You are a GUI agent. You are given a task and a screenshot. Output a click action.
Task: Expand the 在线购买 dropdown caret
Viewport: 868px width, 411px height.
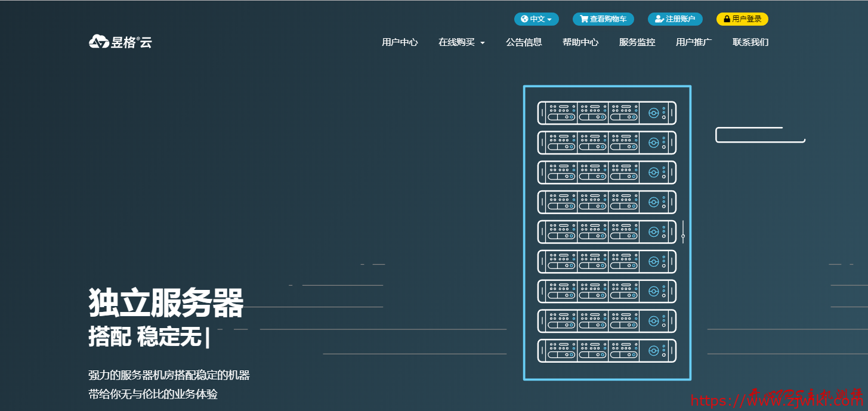(482, 43)
